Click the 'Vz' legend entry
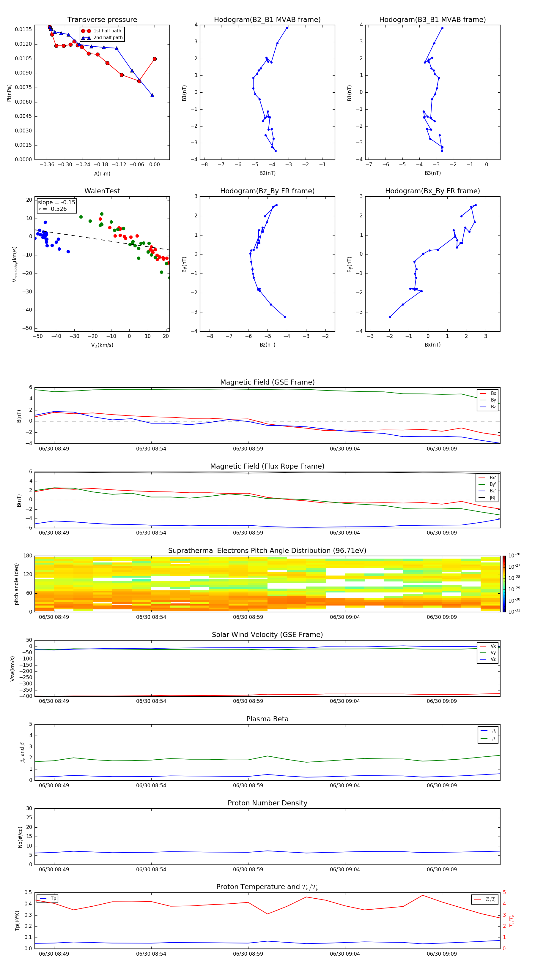The width and height of the screenshot is (535, 980). point(488,659)
